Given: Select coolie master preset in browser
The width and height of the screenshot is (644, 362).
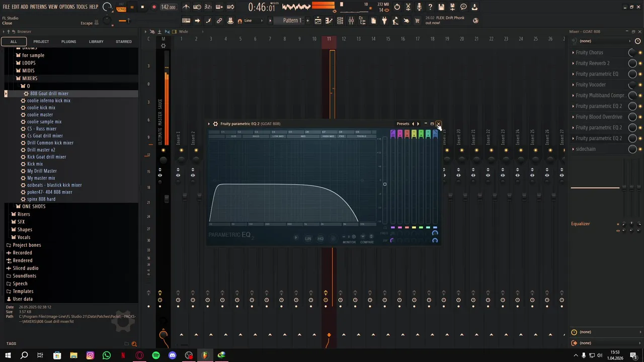Looking at the screenshot, I should point(40,115).
